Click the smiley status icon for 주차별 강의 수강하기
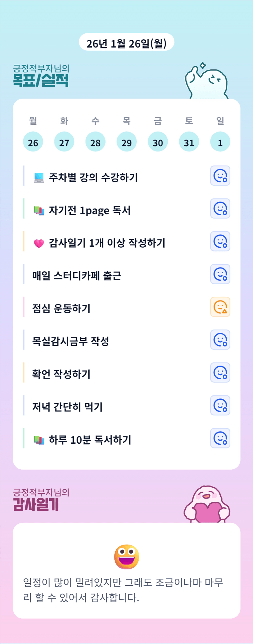253x644 pixels. [x=220, y=176]
